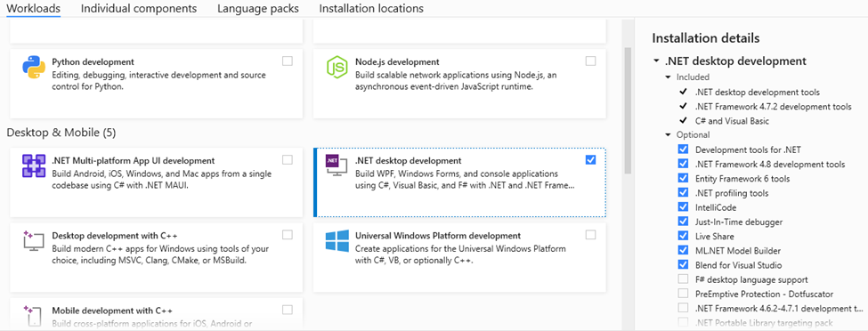Click the Universal Windows Platform icon
This screenshot has width=868, height=331.
(337, 241)
